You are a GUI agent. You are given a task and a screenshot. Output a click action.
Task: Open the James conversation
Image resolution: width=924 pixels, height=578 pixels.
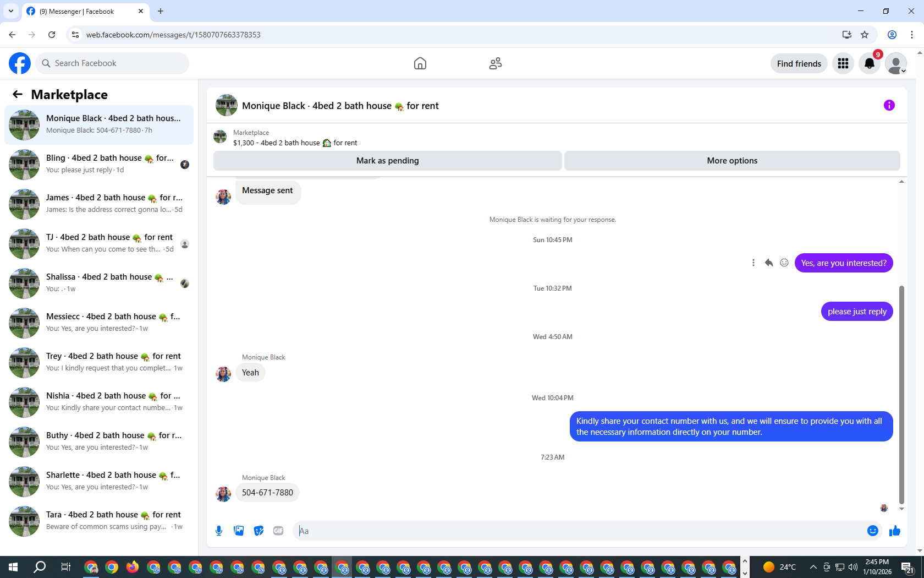[x=99, y=204]
